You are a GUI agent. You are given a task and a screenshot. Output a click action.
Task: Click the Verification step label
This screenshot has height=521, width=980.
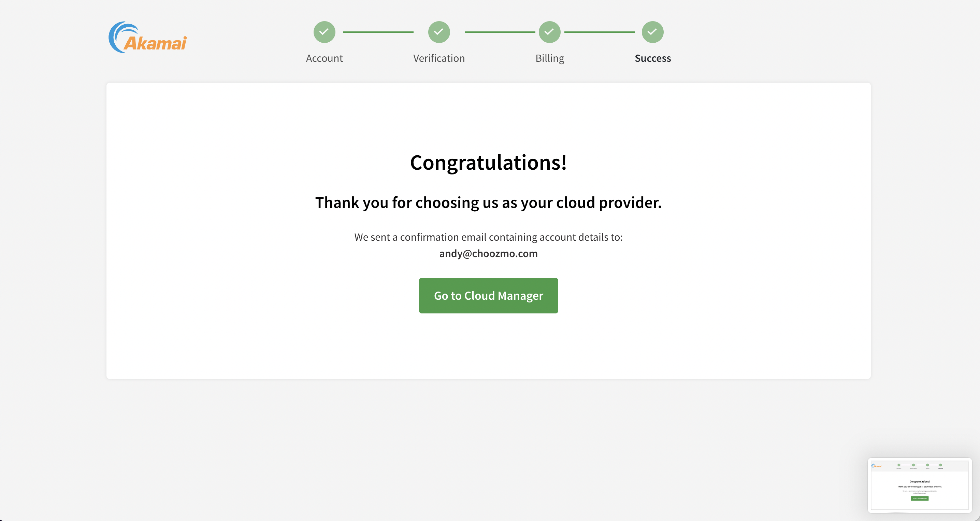click(x=439, y=57)
